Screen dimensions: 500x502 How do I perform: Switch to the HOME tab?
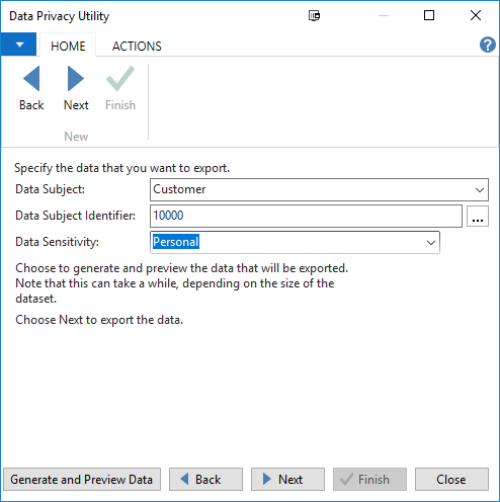tap(68, 46)
